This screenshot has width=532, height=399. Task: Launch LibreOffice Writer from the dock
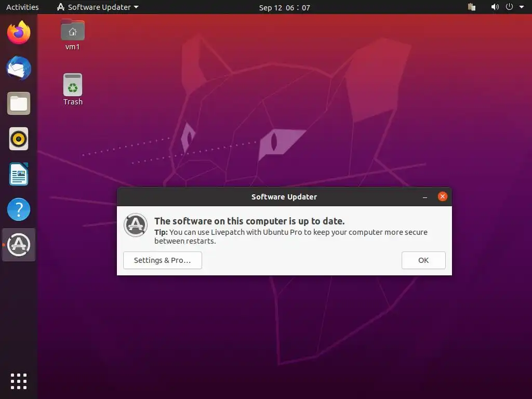19,174
